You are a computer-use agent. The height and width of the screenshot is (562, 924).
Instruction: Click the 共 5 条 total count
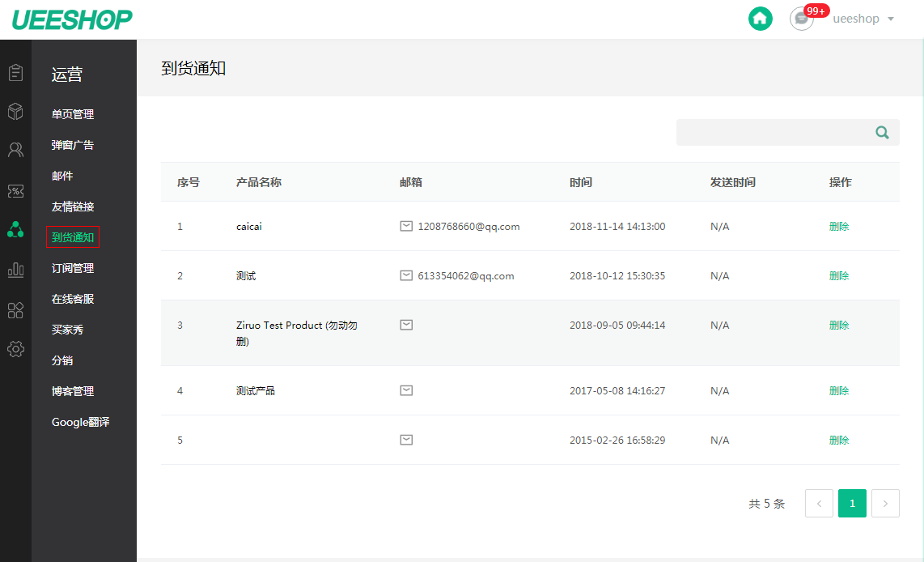tap(767, 504)
